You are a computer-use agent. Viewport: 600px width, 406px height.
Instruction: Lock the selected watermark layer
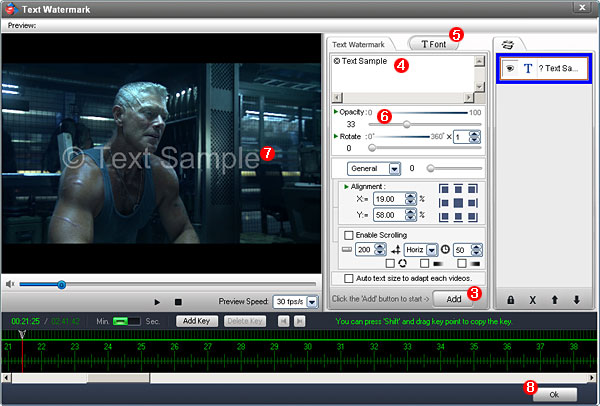tap(510, 300)
